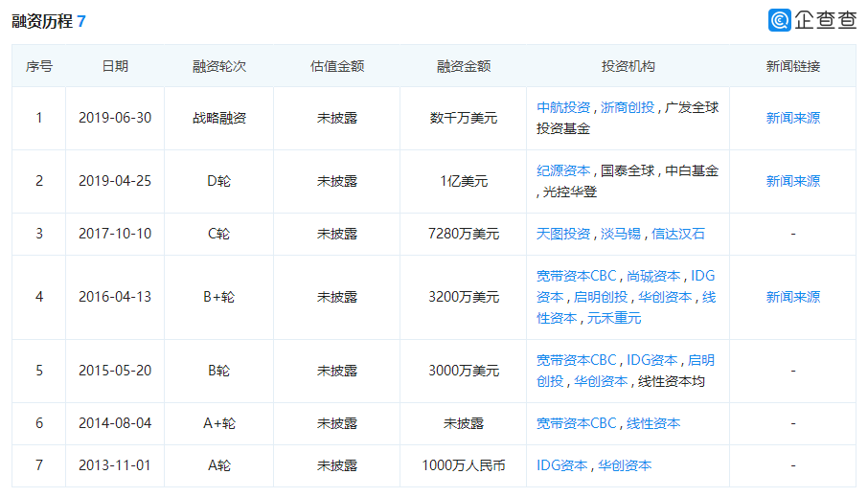Open 启明创投 link in B+轮 row
The image size is (868, 497).
(x=601, y=297)
